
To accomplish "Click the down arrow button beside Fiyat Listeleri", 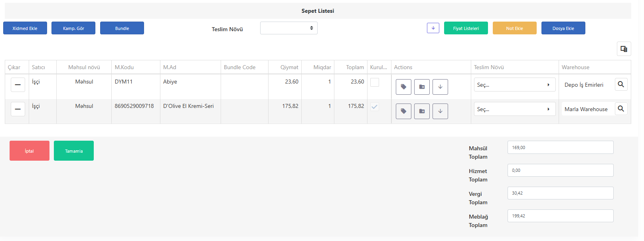I will click(x=433, y=28).
